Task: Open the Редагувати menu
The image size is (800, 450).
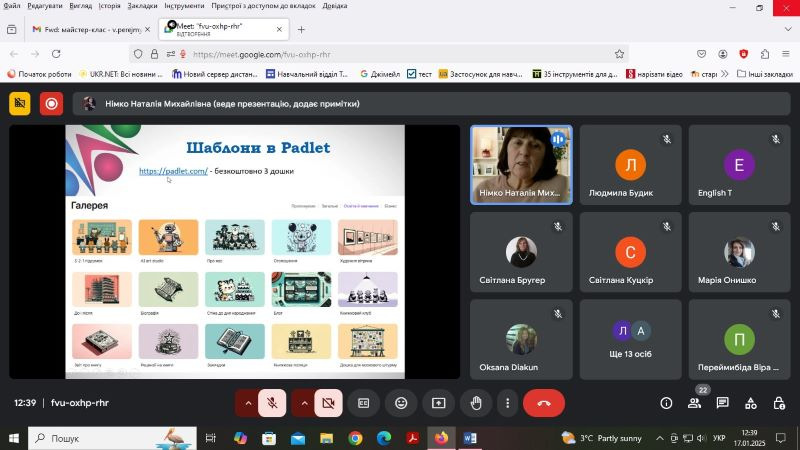Action: 45,6
